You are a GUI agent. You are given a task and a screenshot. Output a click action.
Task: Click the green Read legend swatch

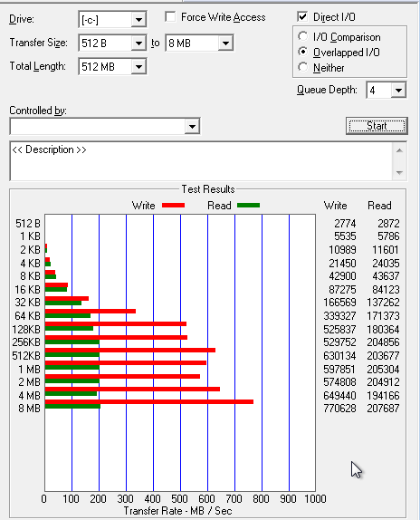(x=248, y=206)
